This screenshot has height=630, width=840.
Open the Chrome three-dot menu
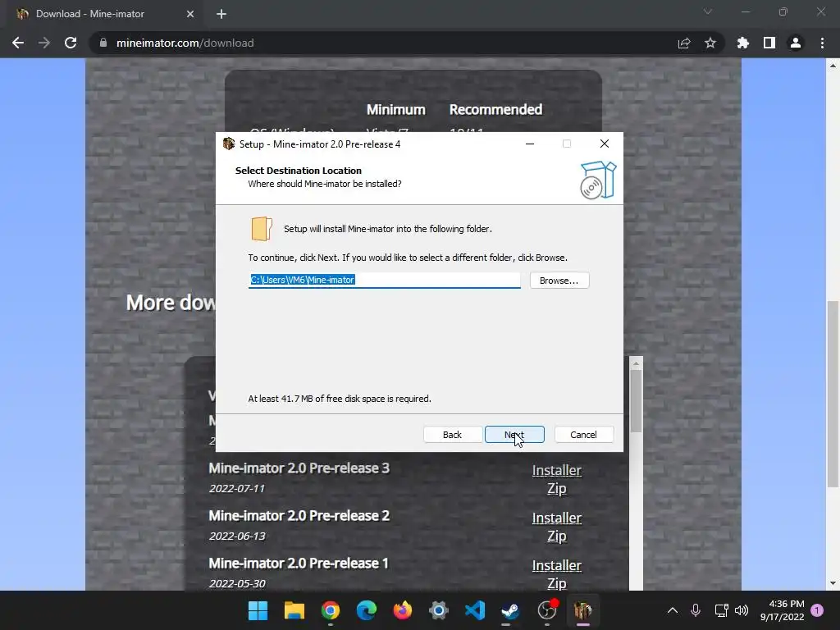click(x=822, y=43)
